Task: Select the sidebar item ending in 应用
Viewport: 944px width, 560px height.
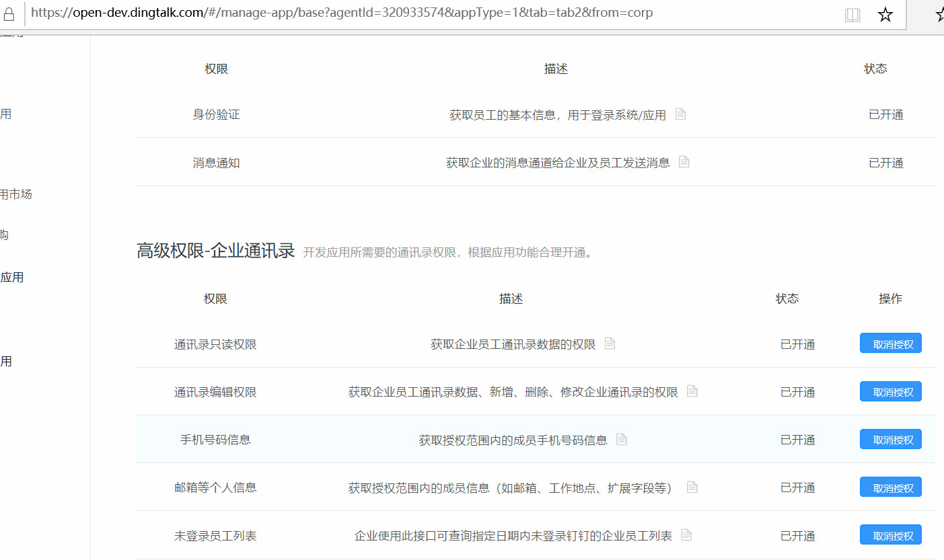Action: click(x=12, y=277)
